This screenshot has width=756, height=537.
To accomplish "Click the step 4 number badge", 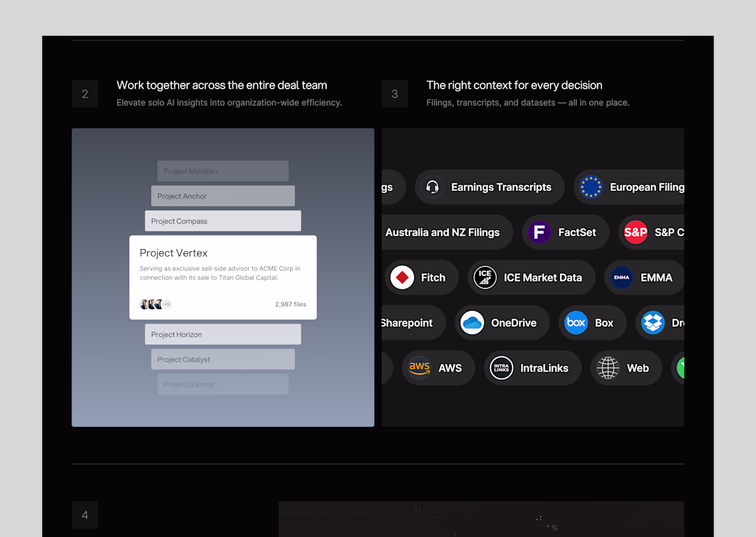I will pyautogui.click(x=85, y=515).
